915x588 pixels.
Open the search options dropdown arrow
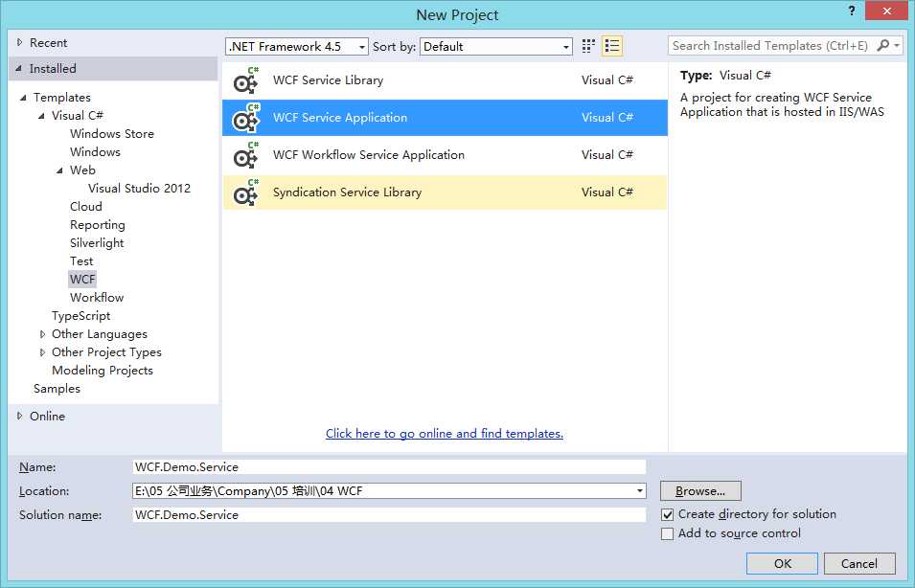(x=897, y=46)
